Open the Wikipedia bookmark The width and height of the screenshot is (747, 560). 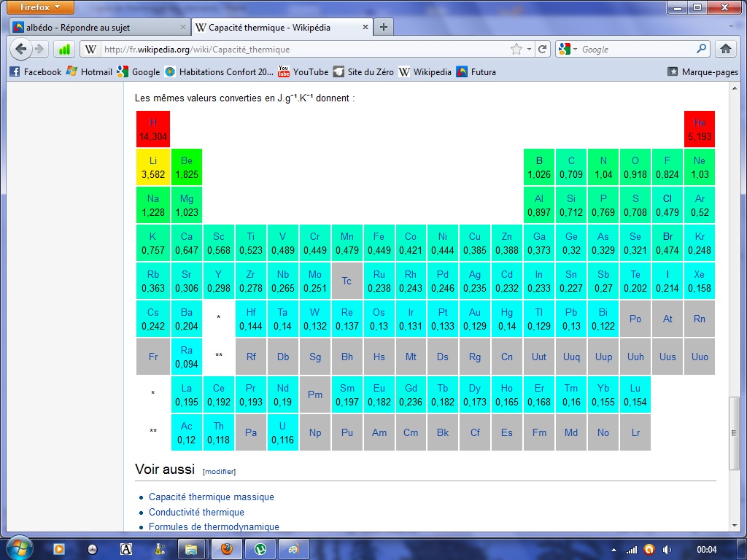pyautogui.click(x=425, y=72)
